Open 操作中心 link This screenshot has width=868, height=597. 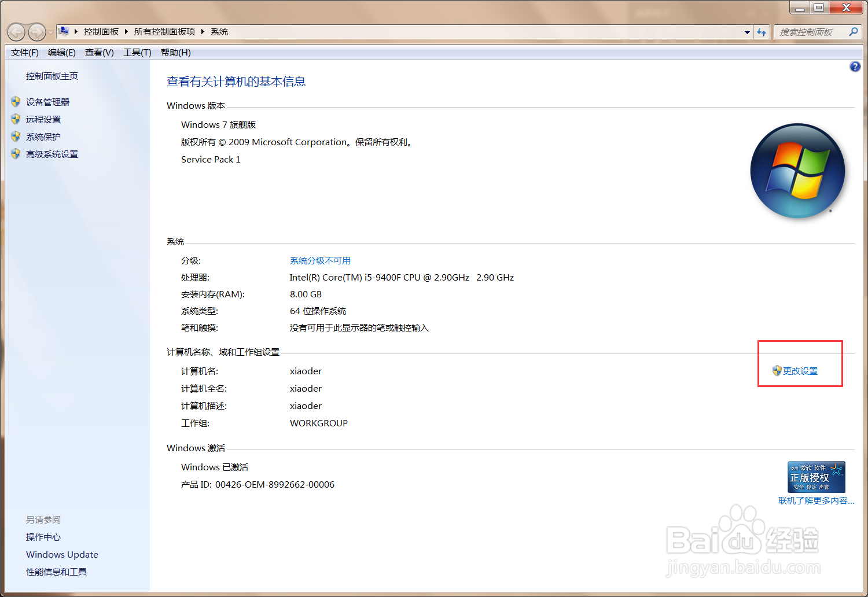43,537
